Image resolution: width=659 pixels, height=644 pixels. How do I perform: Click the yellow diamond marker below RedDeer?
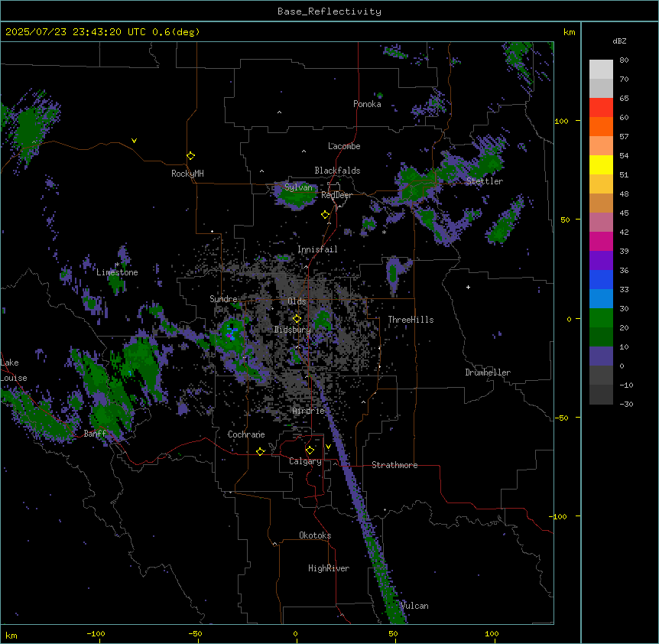[326, 215]
